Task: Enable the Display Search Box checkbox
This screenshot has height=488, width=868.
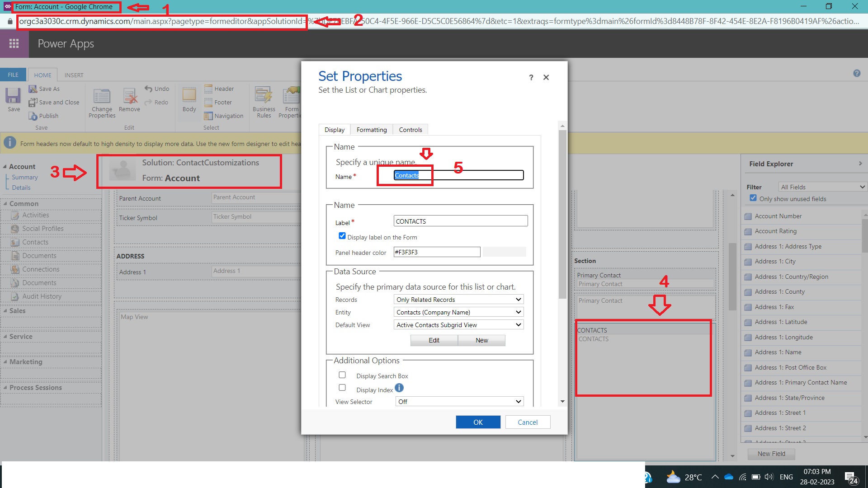Action: [342, 375]
